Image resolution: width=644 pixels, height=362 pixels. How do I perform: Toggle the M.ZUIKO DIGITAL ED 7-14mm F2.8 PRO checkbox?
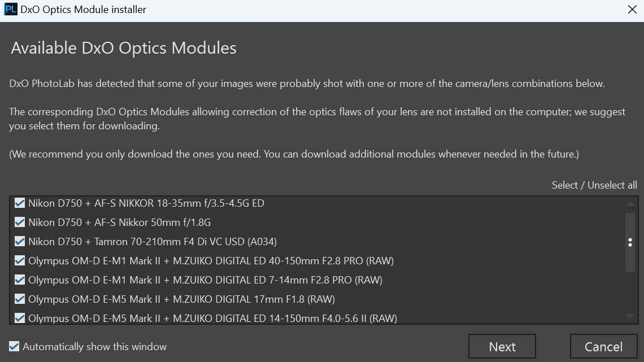click(19, 280)
